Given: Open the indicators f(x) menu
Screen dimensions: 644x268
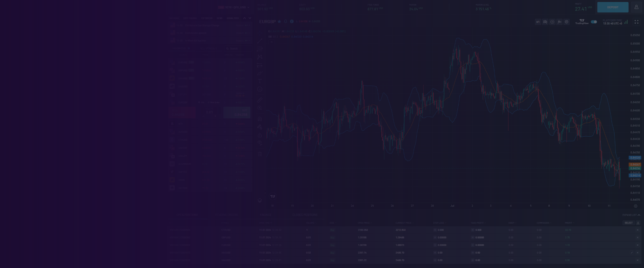Looking at the screenshot, I should 559,22.
